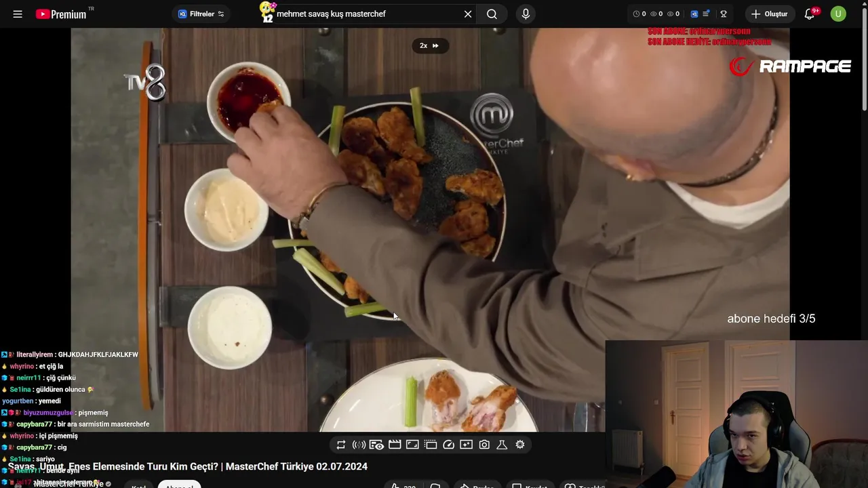Click chat message 'çiğ çünkü'
Image resolution: width=868 pixels, height=488 pixels.
(x=60, y=378)
